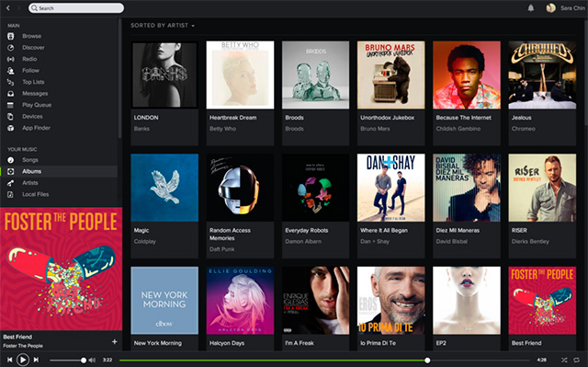The width and height of the screenshot is (588, 367).
Task: Open the Browse section
Action: click(32, 36)
